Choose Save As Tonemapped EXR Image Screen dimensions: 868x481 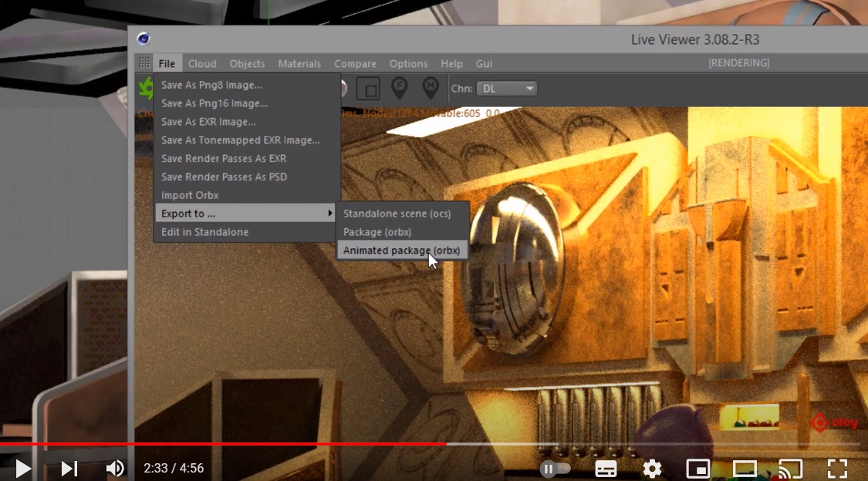pyautogui.click(x=247, y=140)
